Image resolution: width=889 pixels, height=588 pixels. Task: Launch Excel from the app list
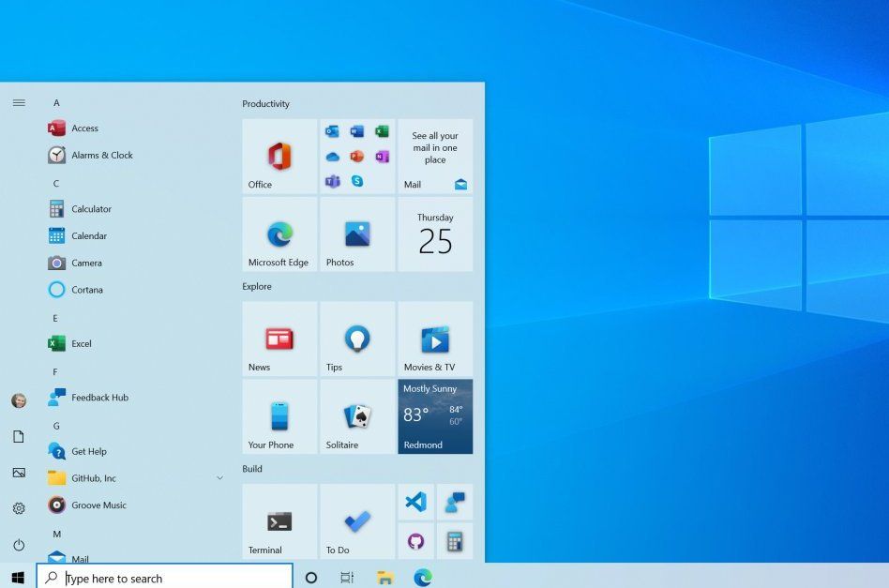point(80,343)
